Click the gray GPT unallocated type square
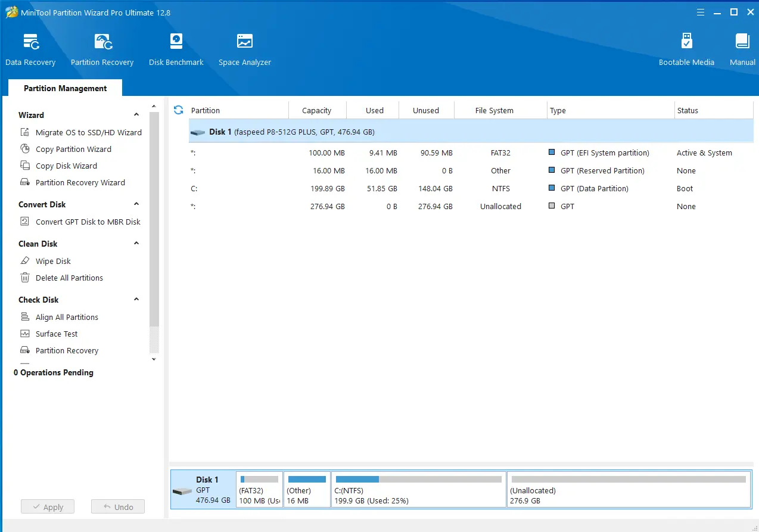Image resolution: width=759 pixels, height=532 pixels. tap(552, 206)
